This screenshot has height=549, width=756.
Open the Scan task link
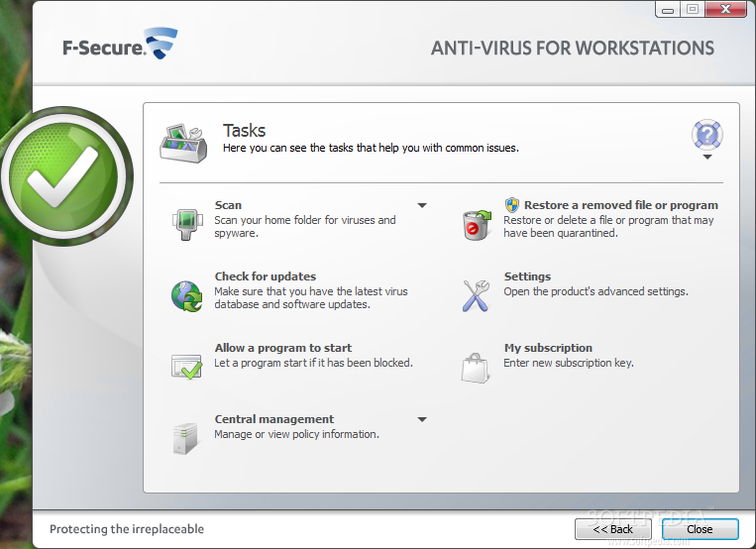coord(228,205)
